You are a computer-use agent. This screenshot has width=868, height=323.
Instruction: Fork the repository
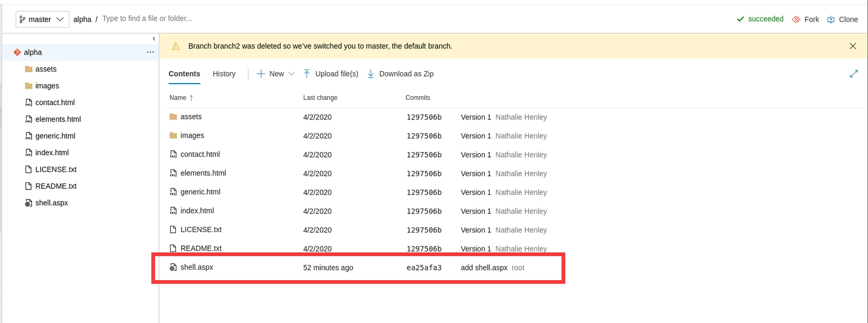point(806,19)
